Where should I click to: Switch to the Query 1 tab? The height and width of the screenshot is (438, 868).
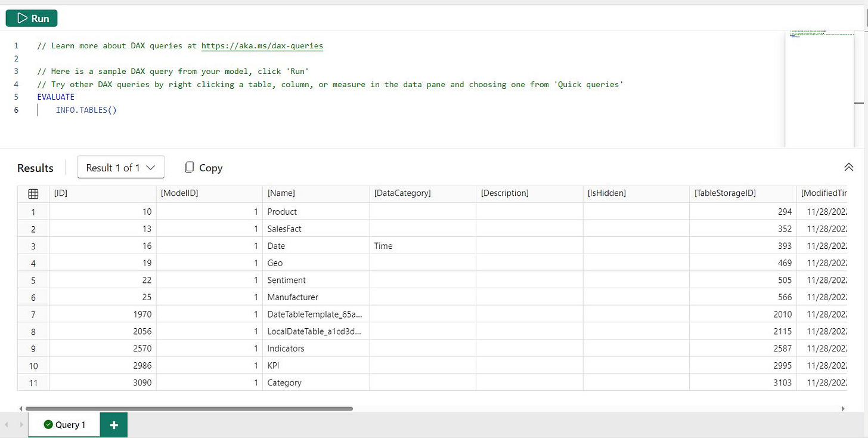coord(64,425)
